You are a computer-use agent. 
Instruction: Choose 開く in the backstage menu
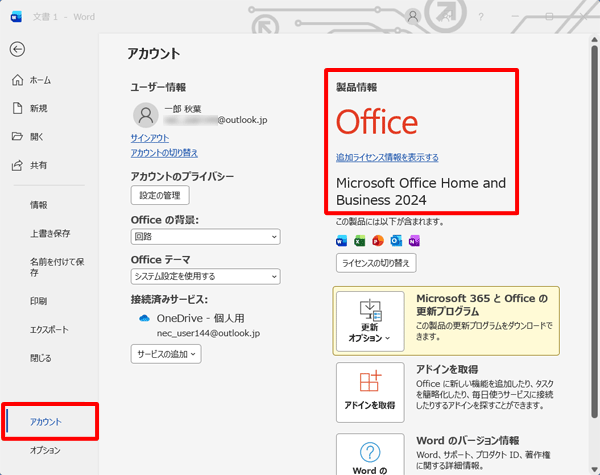tap(37, 137)
